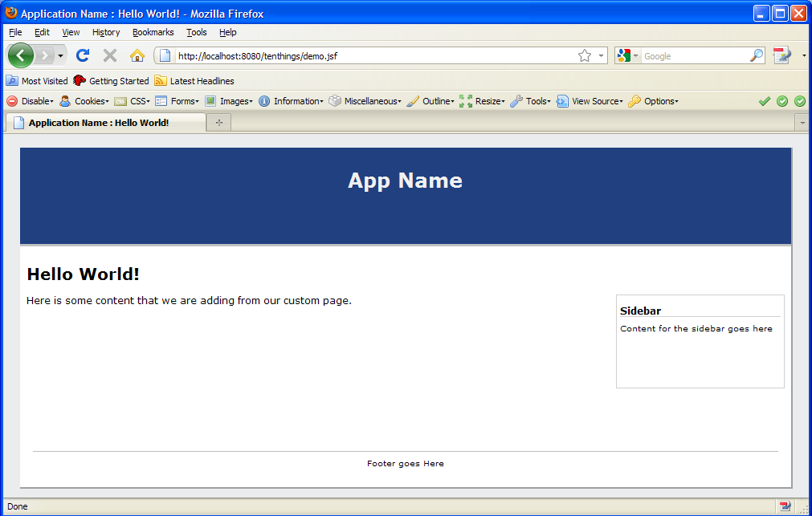Click the greyed Forward arrow button

(45, 55)
